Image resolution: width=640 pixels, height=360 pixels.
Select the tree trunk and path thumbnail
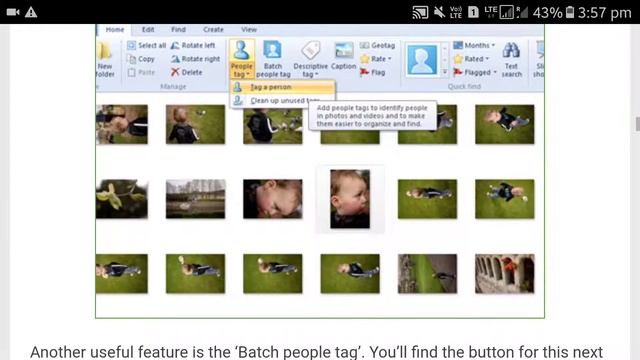[x=427, y=273]
